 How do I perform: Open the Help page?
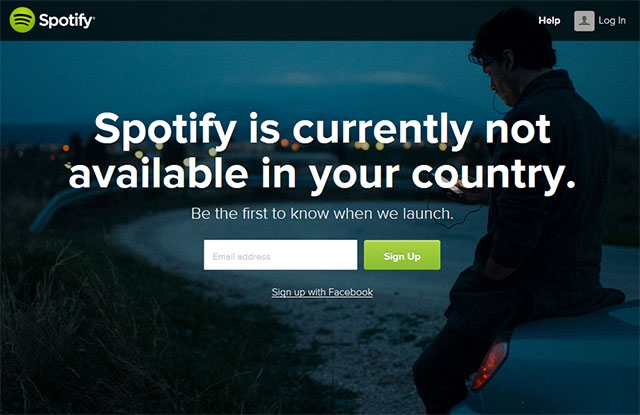(x=549, y=20)
